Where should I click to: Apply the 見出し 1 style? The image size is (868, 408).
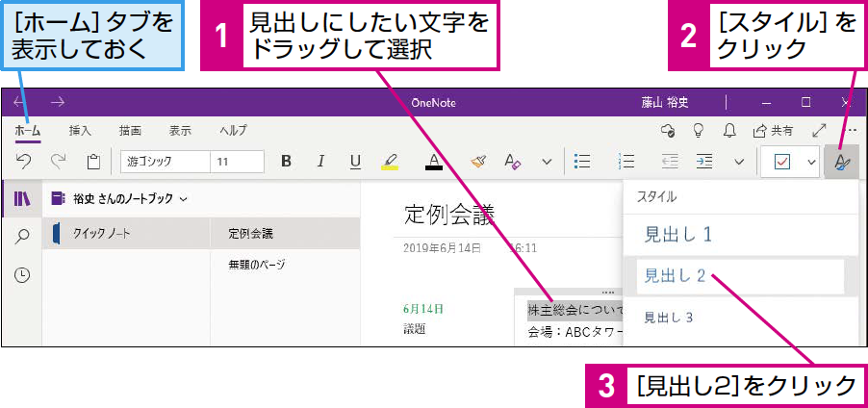[678, 235]
